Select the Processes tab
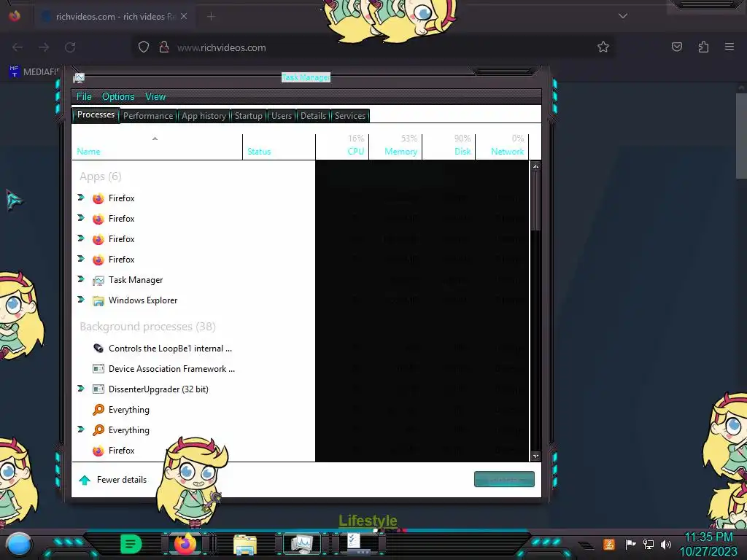 tap(96, 114)
